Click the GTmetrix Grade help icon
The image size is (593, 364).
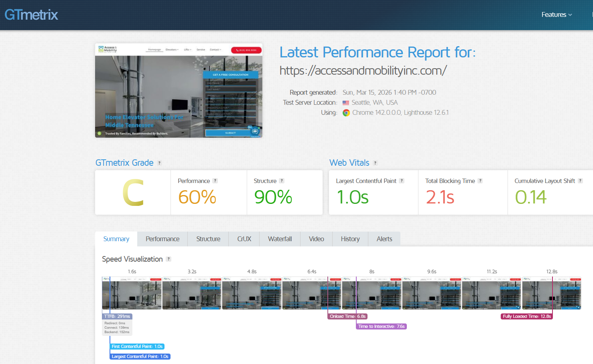(159, 163)
